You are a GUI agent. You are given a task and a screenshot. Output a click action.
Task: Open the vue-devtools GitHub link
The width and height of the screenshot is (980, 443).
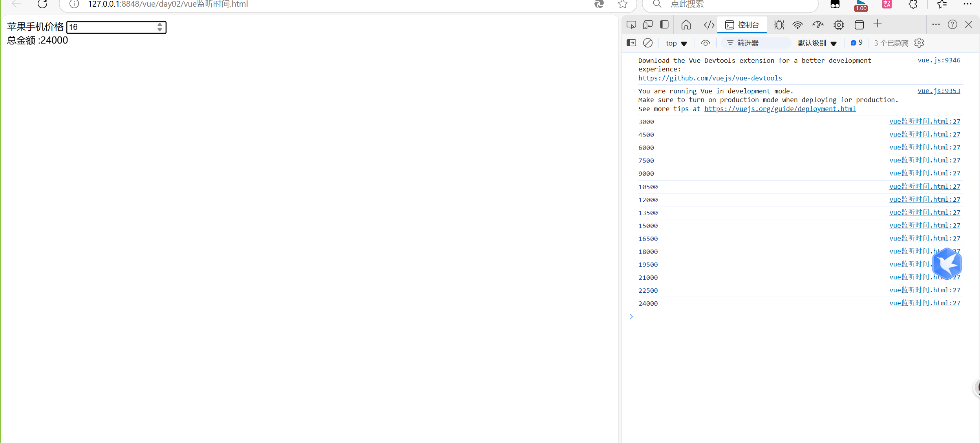tap(710, 78)
